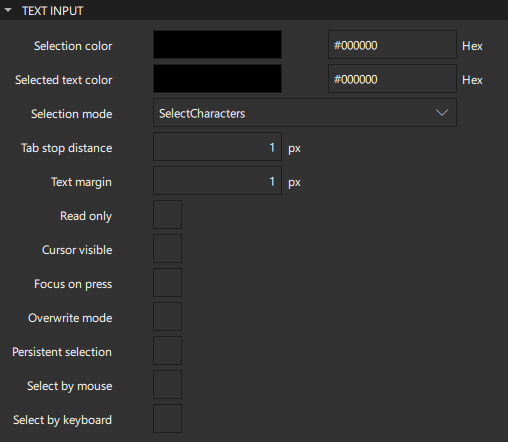Click the Tab stop distance label
This screenshot has width=508, height=442.
[67, 148]
